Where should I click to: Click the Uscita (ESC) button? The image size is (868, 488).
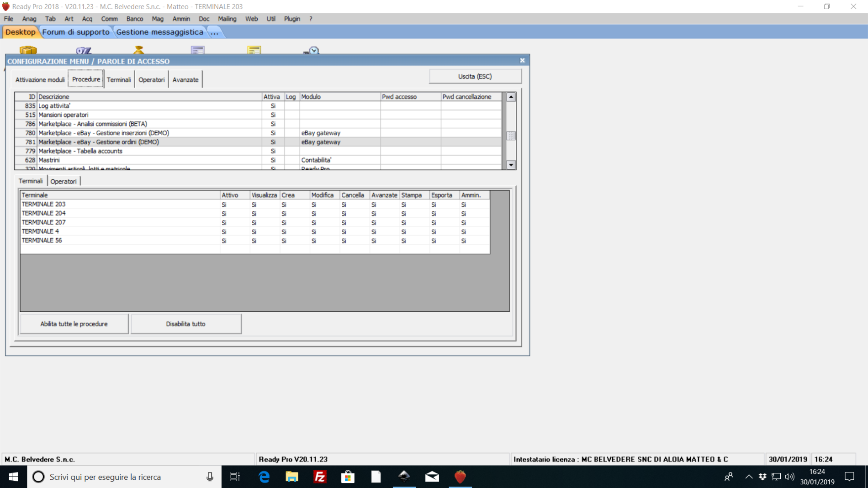[x=475, y=76]
